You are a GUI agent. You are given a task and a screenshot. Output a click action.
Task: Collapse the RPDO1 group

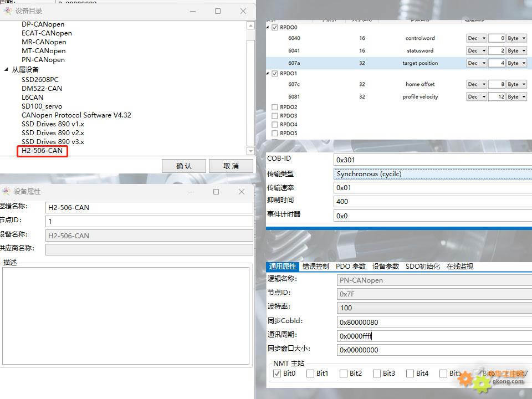pos(268,74)
